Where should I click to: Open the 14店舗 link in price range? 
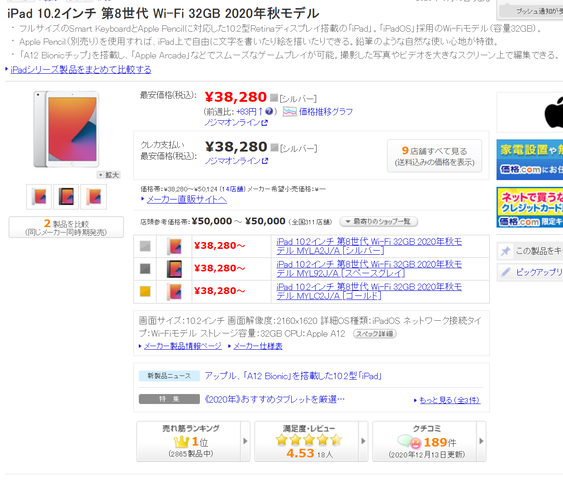(x=232, y=189)
